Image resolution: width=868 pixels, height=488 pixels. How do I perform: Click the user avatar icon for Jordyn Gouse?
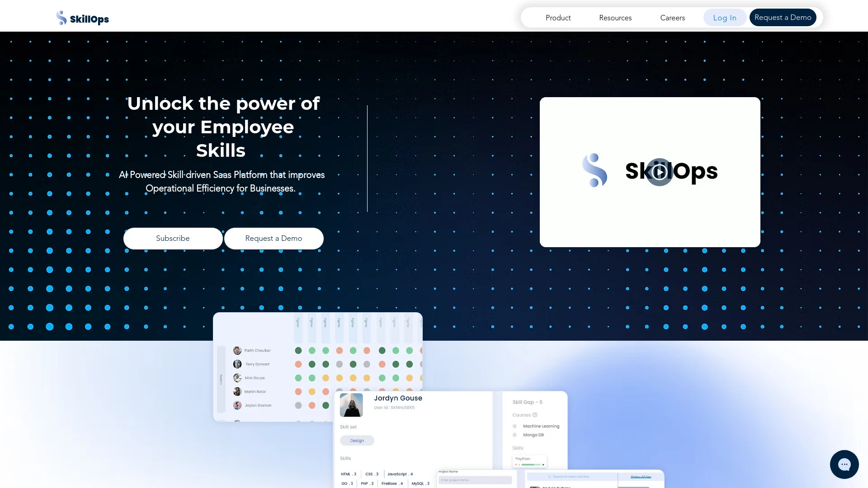click(x=351, y=404)
